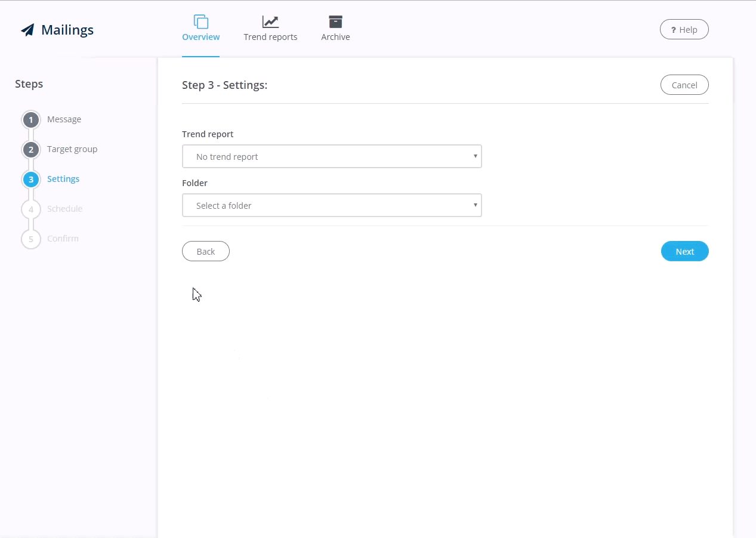Open the Trend report dropdown

(332, 156)
